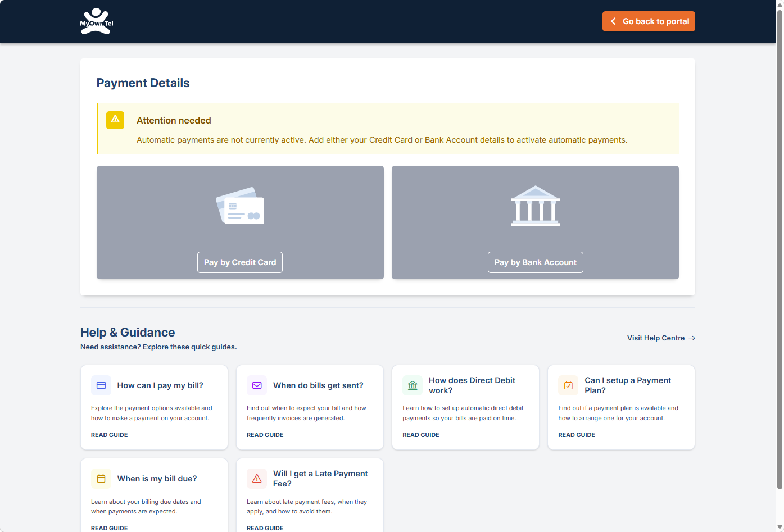Screen dimensions: 784x532
Task: Click the card icon beside How can I pay my bill
Action: click(101, 385)
